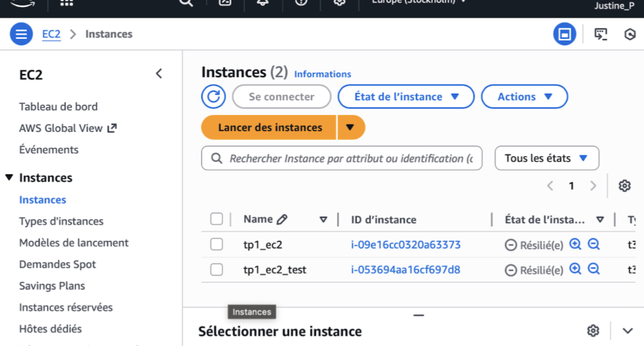Refresh the instances list
The width and height of the screenshot is (644, 346).
213,97
